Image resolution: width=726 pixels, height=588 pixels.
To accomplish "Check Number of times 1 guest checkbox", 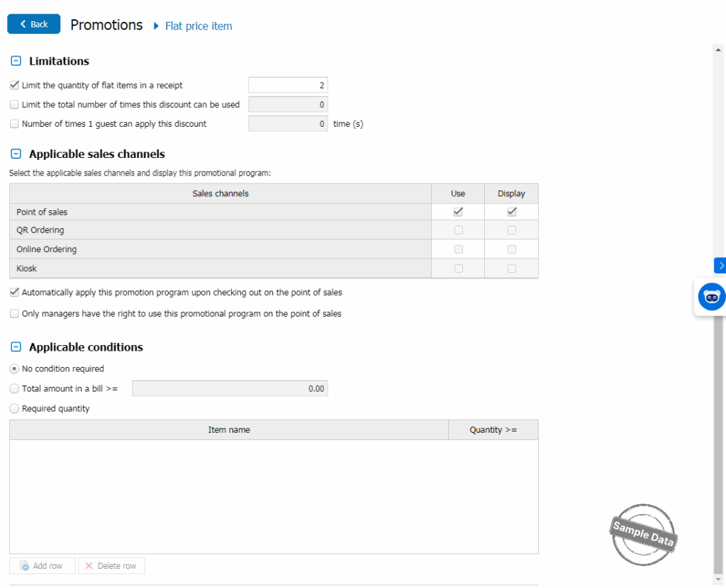I will click(14, 124).
